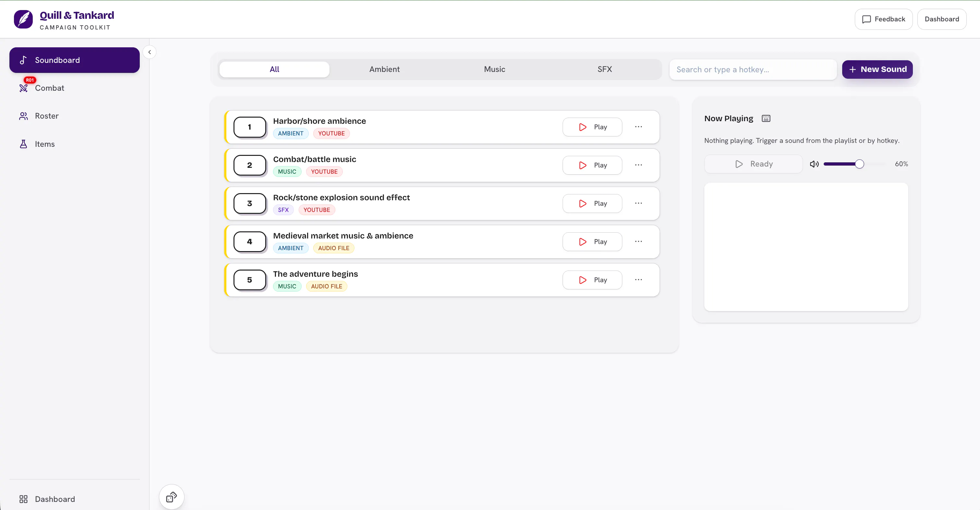Click the SFX tag on Rock/stone explosion
Image resolution: width=980 pixels, height=510 pixels.
point(283,210)
